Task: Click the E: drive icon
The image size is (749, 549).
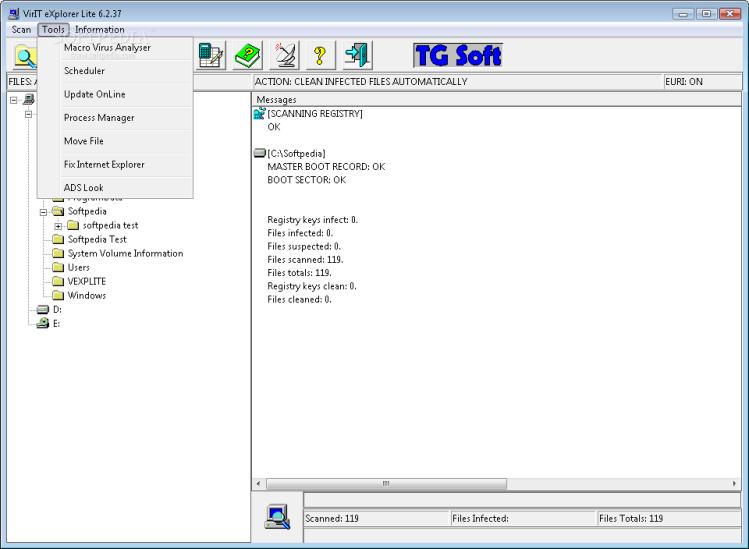Action: tap(43, 323)
